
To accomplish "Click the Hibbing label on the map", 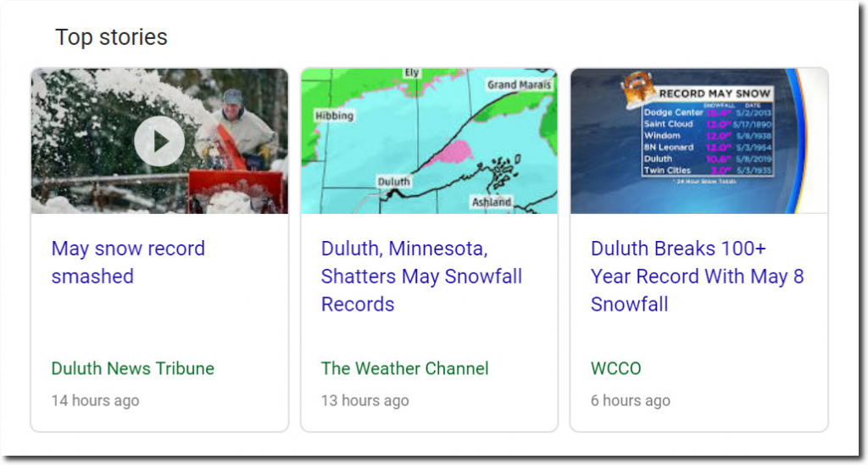I will click(333, 115).
